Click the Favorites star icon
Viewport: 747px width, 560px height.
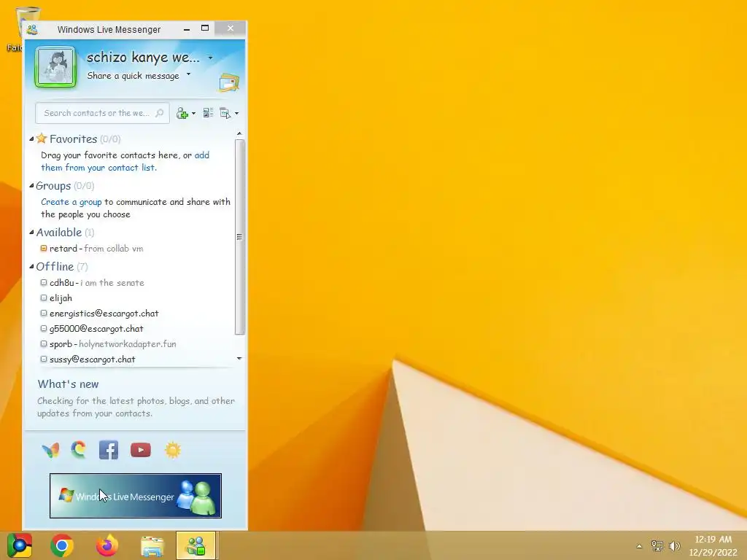tap(42, 138)
